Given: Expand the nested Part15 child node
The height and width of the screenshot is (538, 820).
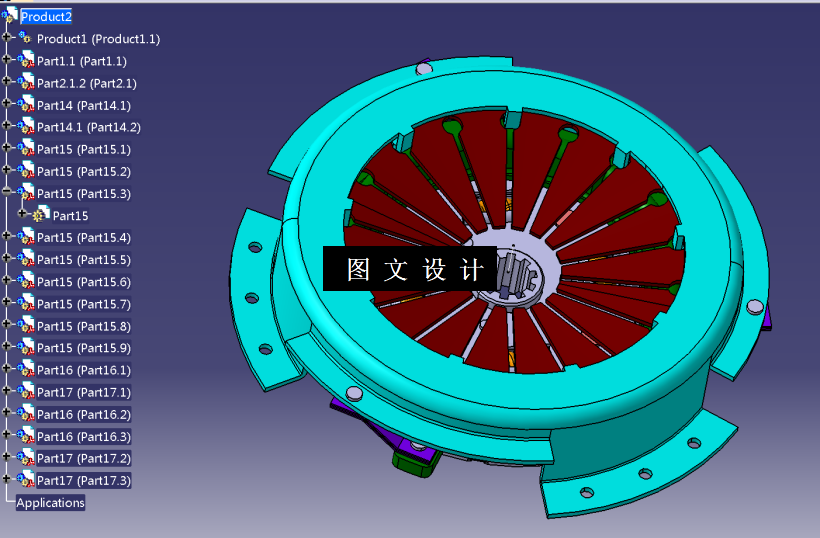Looking at the screenshot, I should [x=22, y=213].
